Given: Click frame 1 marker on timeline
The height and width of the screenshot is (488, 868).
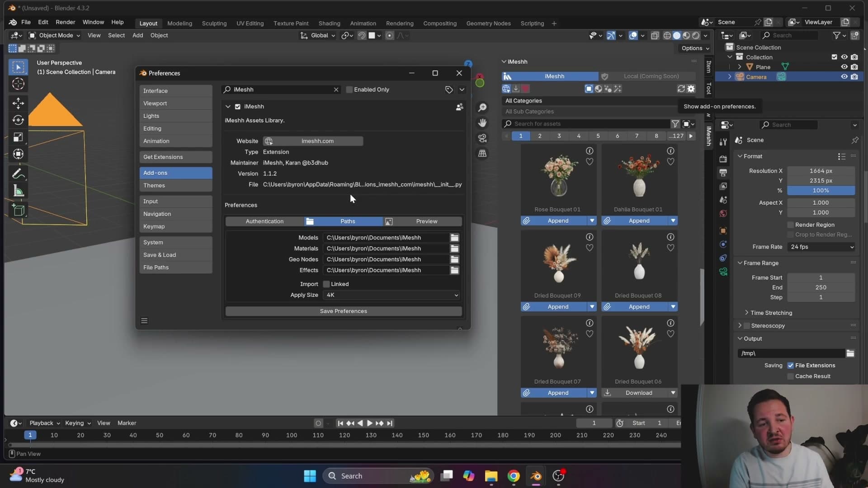Looking at the screenshot, I should point(30,435).
